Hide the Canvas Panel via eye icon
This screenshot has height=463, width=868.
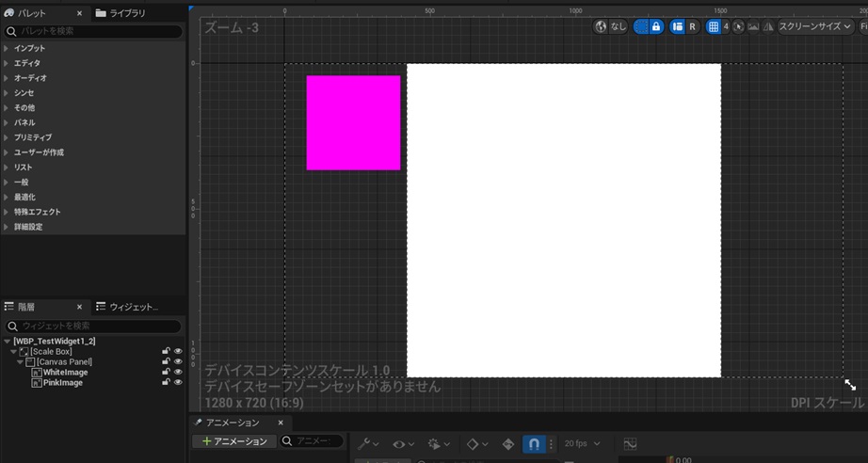tap(178, 361)
